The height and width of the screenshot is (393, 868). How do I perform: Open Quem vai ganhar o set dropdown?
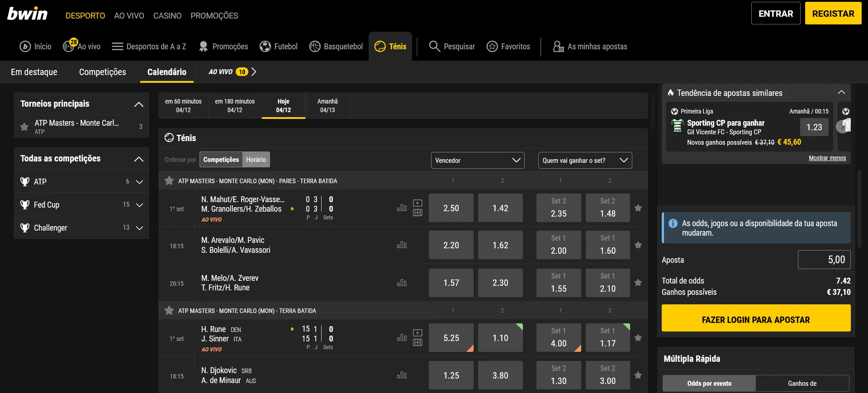pyautogui.click(x=585, y=161)
